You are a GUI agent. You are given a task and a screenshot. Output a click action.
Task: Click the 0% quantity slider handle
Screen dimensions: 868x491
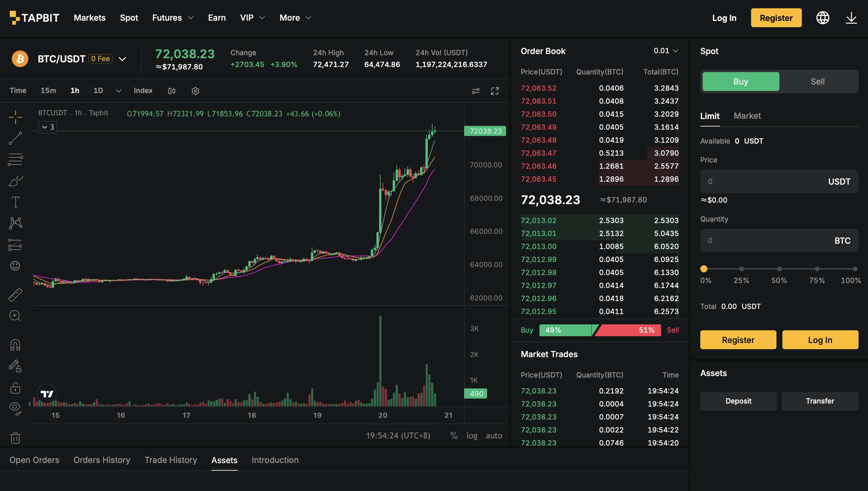704,269
